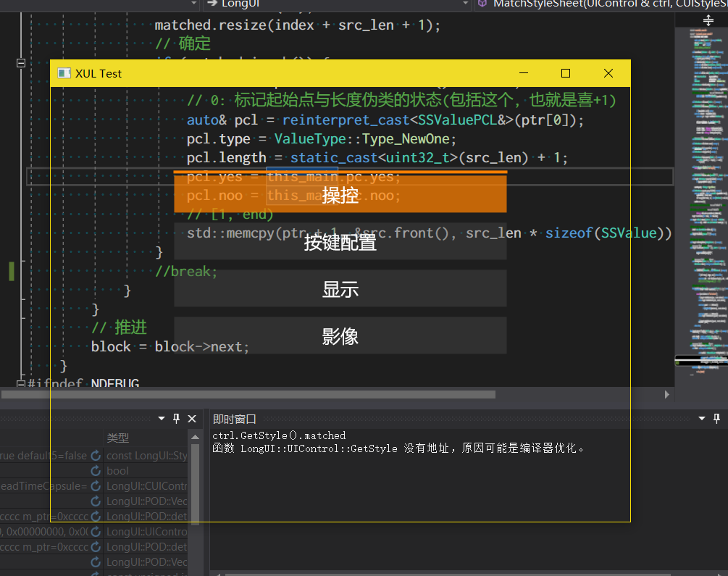Collapse the #ifndef NDEBUG region
Viewport: 728px width, 576px height.
[x=21, y=384]
